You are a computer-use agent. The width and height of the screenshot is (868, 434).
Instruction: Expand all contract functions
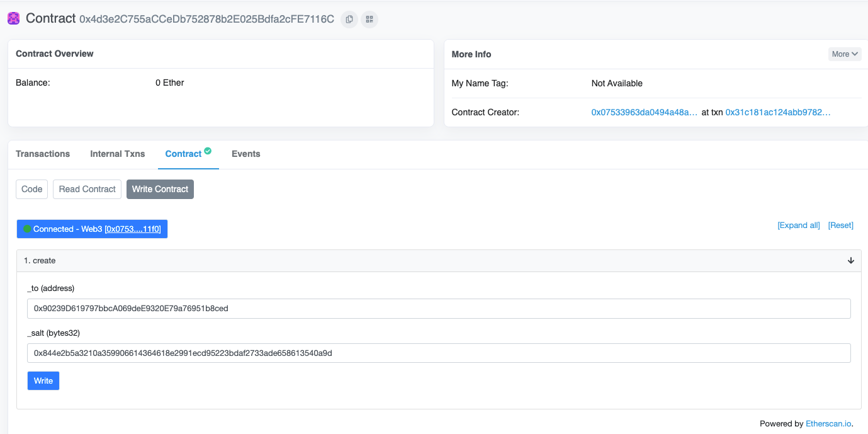799,226
